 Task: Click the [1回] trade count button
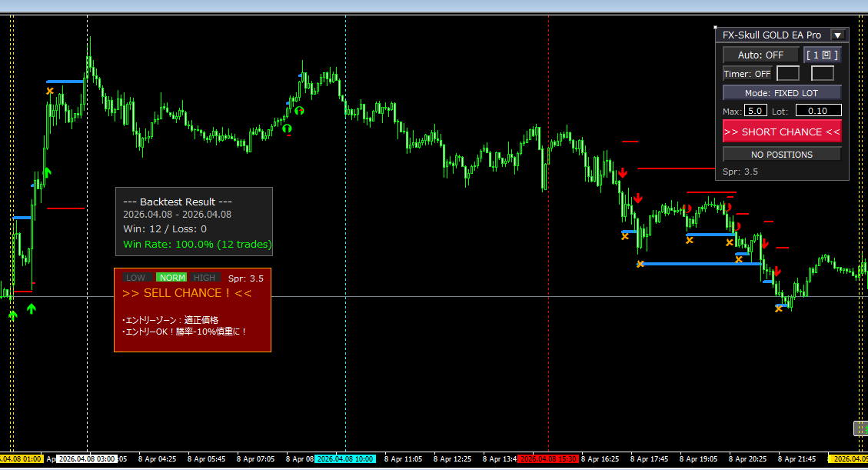[822, 55]
